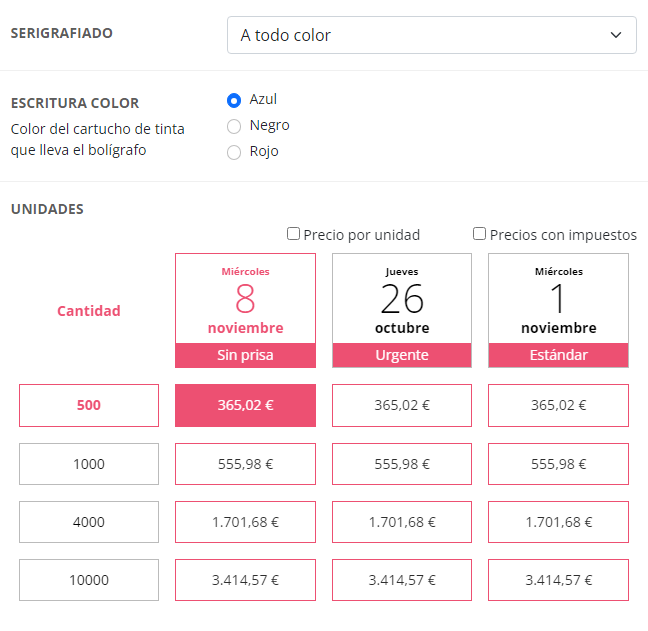Screen dimensions: 648x631
Task: Pick 365,02 € under Sin prisa
Action: coord(245,405)
